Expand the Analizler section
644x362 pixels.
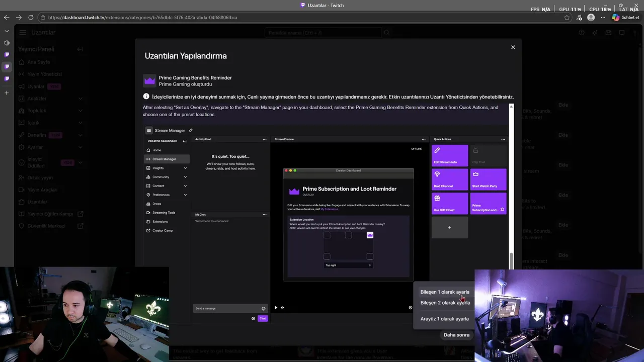(x=80, y=99)
